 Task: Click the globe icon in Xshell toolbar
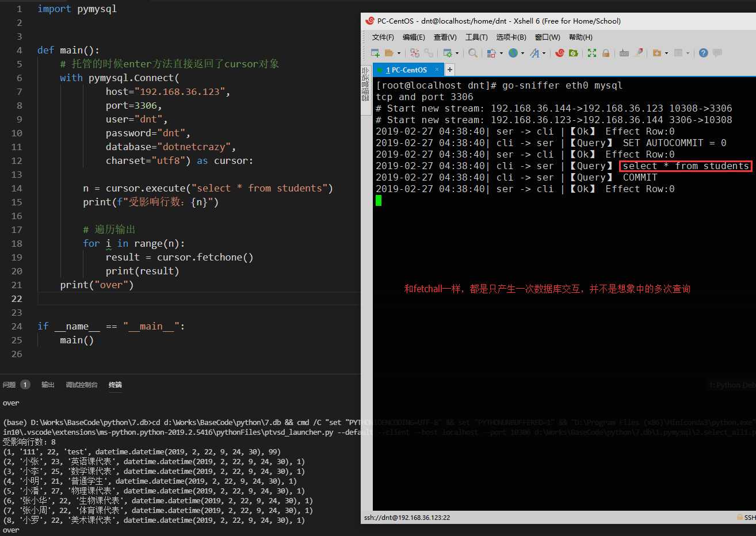[513, 53]
